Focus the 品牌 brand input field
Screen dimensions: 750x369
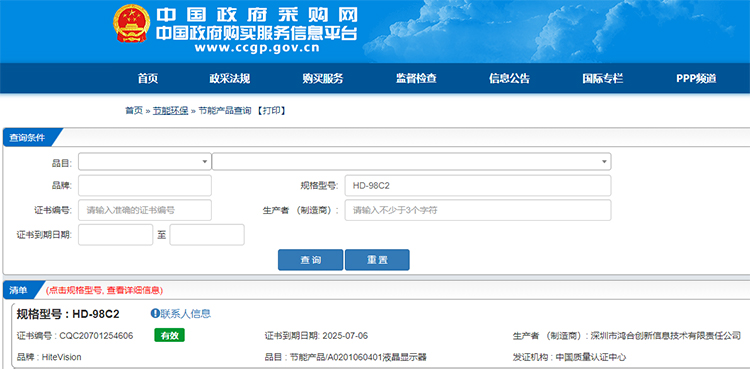tap(144, 186)
